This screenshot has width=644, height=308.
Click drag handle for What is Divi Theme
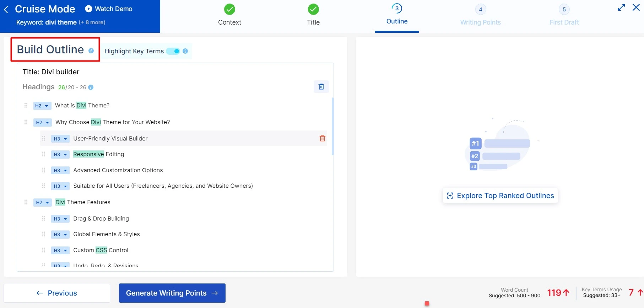click(26, 105)
